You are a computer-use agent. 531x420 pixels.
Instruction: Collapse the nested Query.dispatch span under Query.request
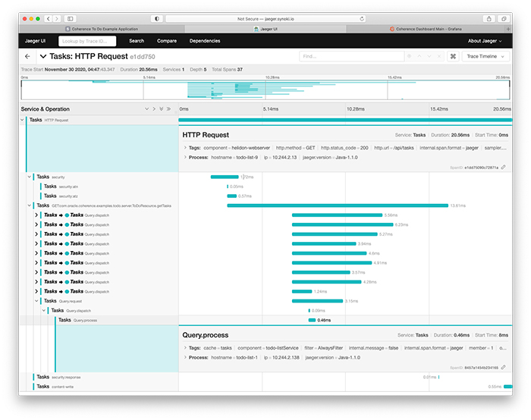(44, 310)
